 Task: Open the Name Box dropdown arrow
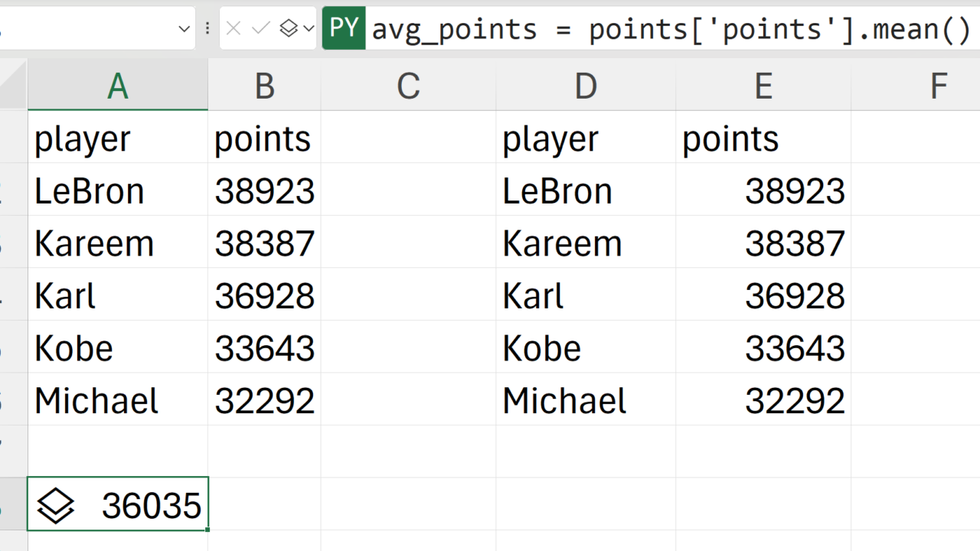(184, 29)
